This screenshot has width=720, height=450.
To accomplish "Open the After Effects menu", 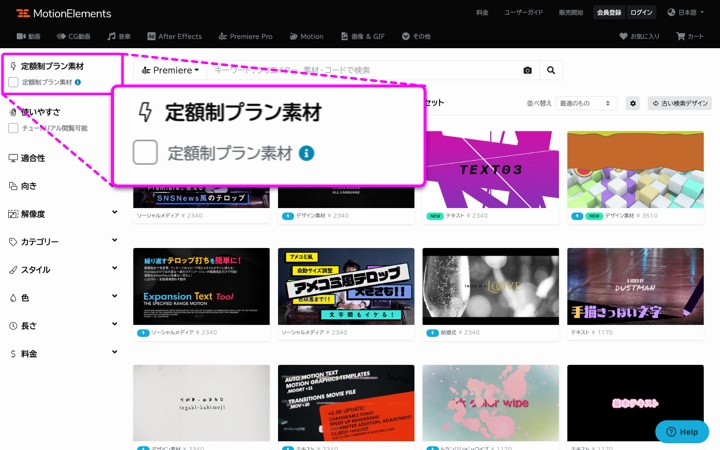I will click(x=174, y=36).
